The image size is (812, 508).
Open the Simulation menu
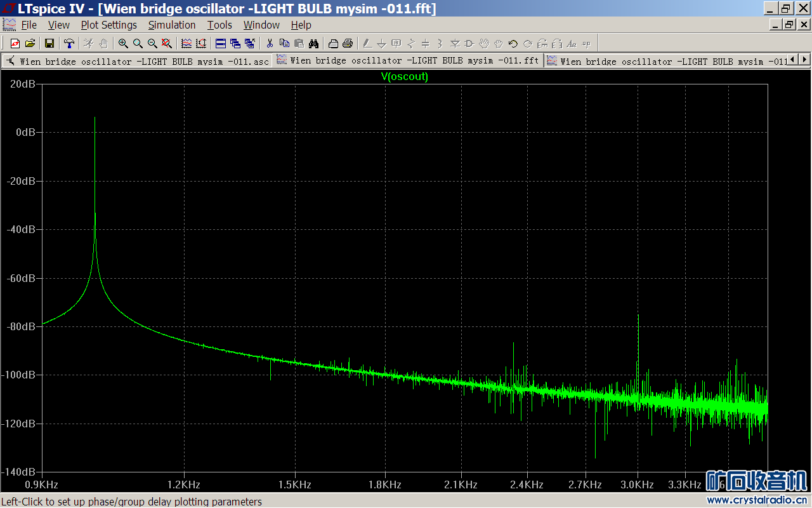(x=171, y=25)
